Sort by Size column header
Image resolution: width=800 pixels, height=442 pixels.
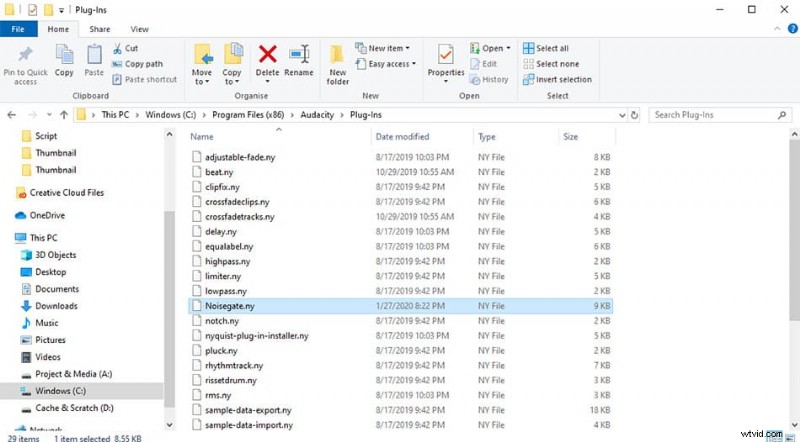(570, 137)
